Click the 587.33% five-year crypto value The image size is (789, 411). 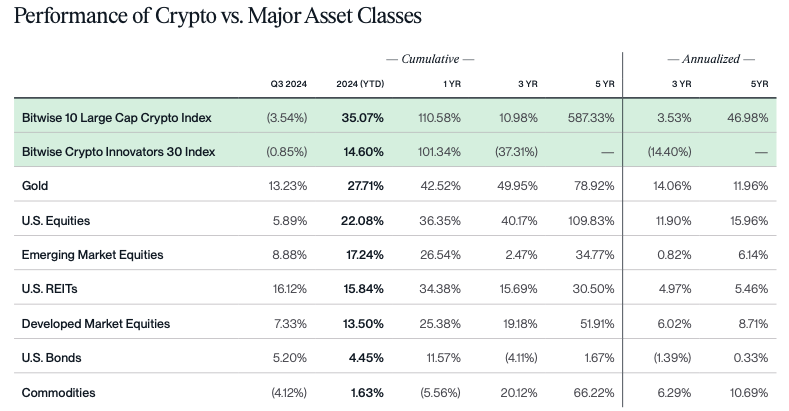593,118
